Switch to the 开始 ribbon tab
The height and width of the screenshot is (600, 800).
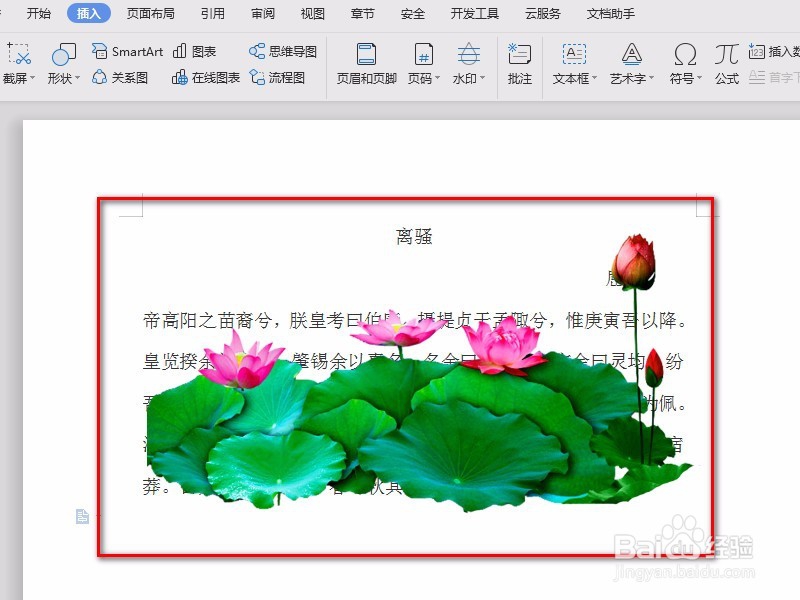point(39,14)
